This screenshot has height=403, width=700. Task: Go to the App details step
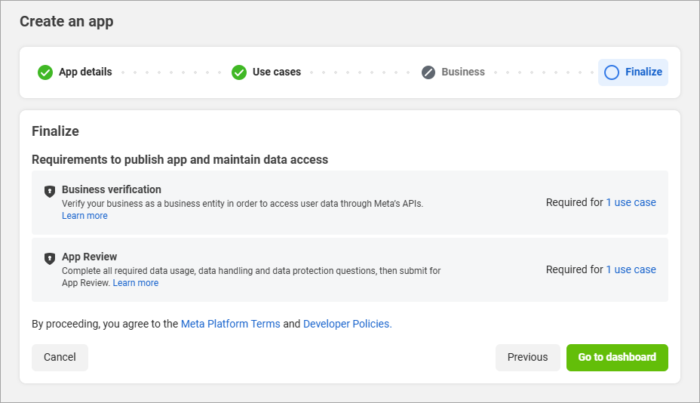75,72
